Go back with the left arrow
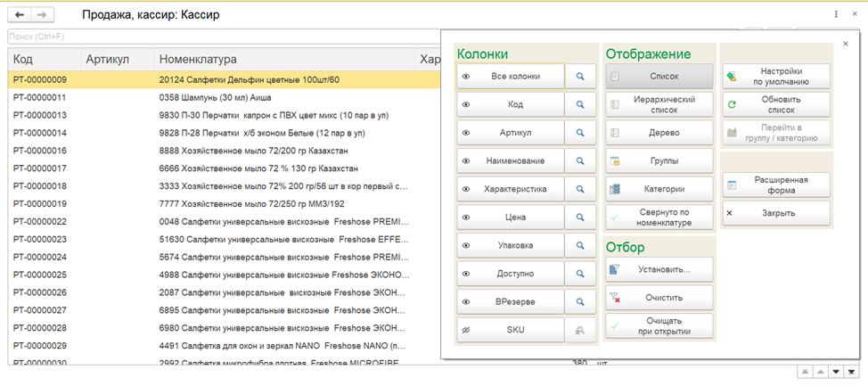 (x=20, y=15)
